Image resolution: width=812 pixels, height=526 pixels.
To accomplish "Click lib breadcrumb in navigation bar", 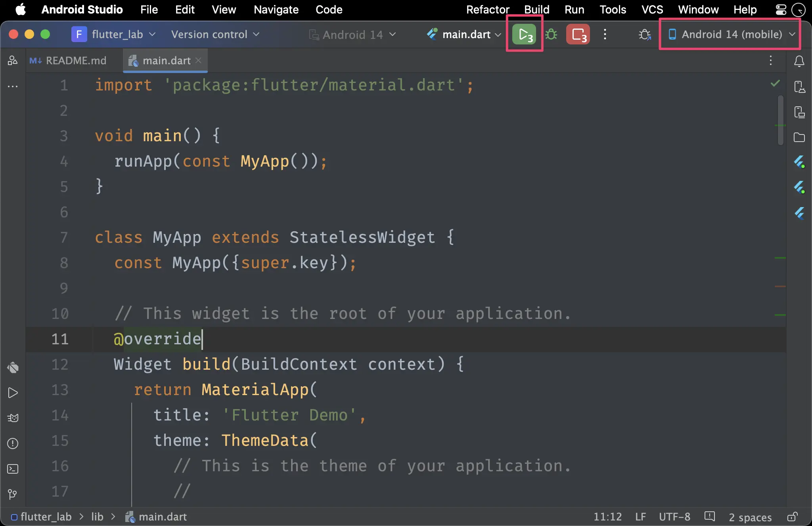I will point(97,516).
